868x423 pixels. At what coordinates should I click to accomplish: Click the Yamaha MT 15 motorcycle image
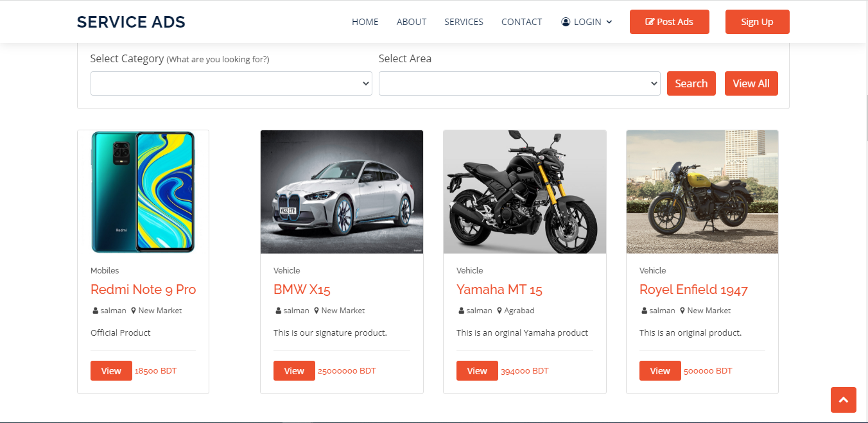click(x=525, y=192)
